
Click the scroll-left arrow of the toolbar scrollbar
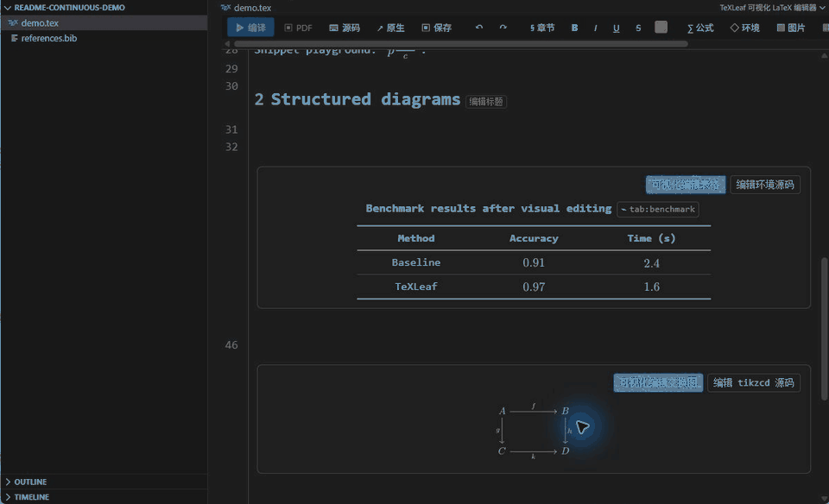click(227, 44)
